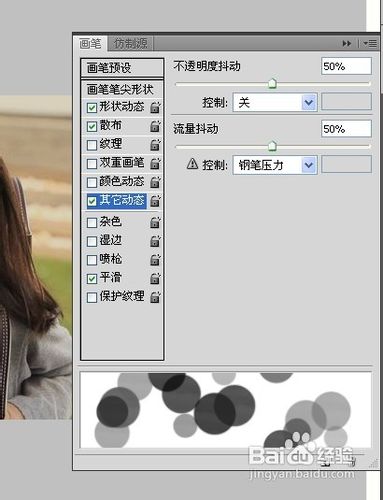Enable the 喷枪 checkbox
Viewport: 383px width, 500px height.
click(92, 260)
